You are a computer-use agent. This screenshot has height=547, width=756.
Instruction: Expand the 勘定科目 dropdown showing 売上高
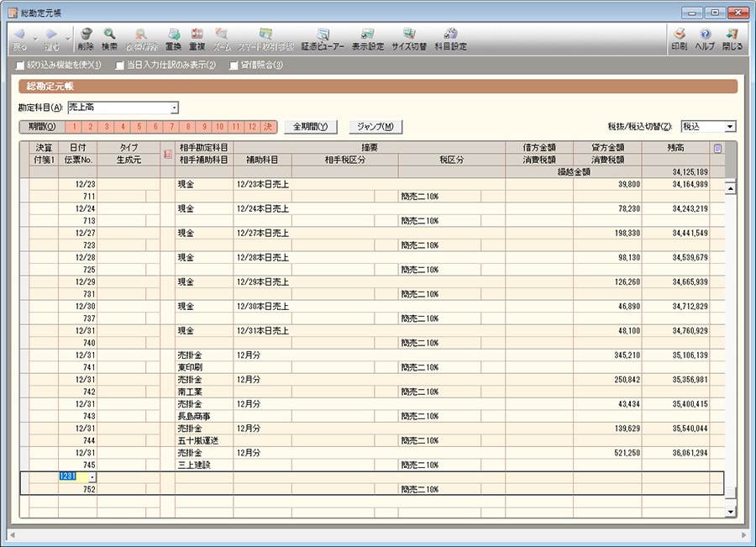174,108
